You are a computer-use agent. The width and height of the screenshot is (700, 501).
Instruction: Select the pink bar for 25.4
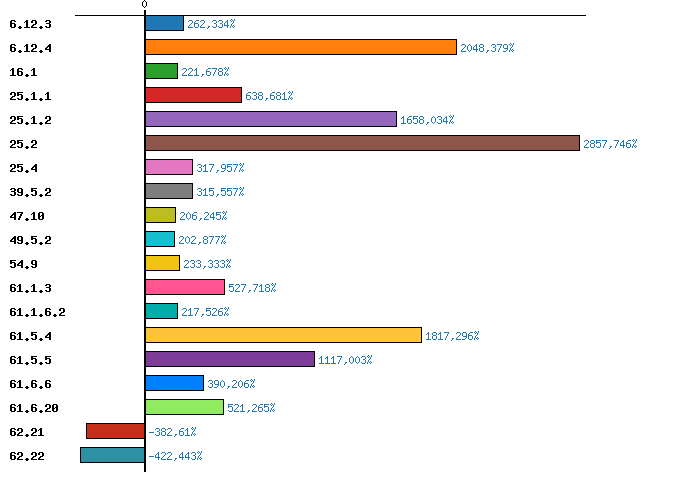[x=169, y=167]
